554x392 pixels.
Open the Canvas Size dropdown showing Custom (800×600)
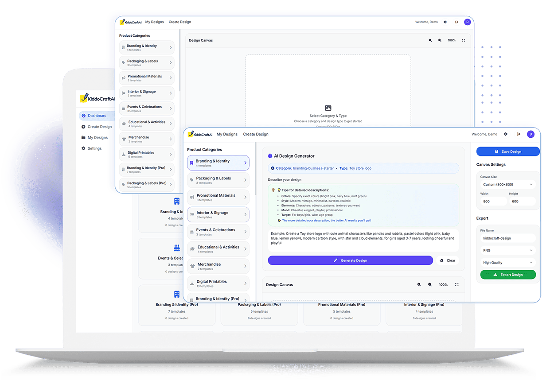tap(507, 184)
